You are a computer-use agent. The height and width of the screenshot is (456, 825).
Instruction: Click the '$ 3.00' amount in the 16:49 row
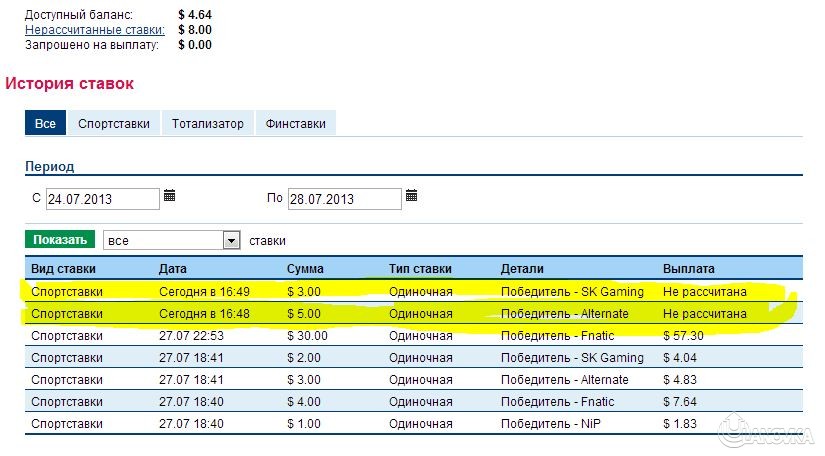tap(304, 291)
